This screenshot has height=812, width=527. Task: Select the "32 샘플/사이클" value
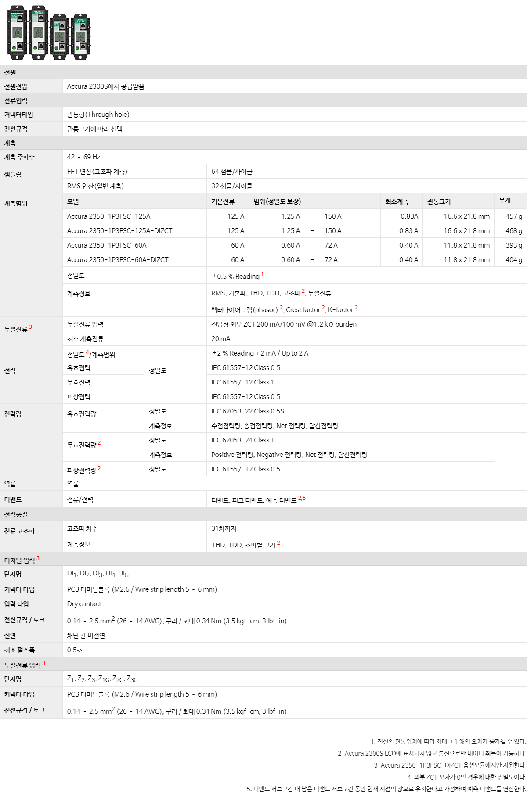[232, 186]
